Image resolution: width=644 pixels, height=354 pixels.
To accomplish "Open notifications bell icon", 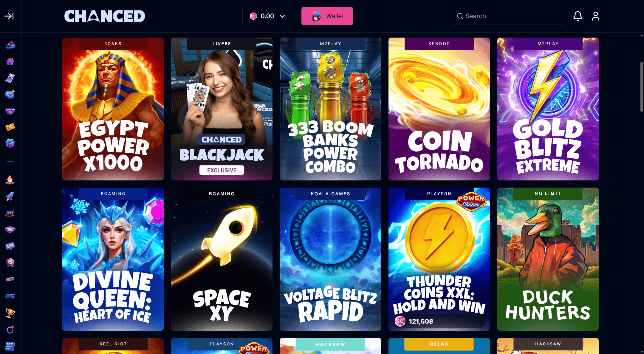I will [x=578, y=16].
